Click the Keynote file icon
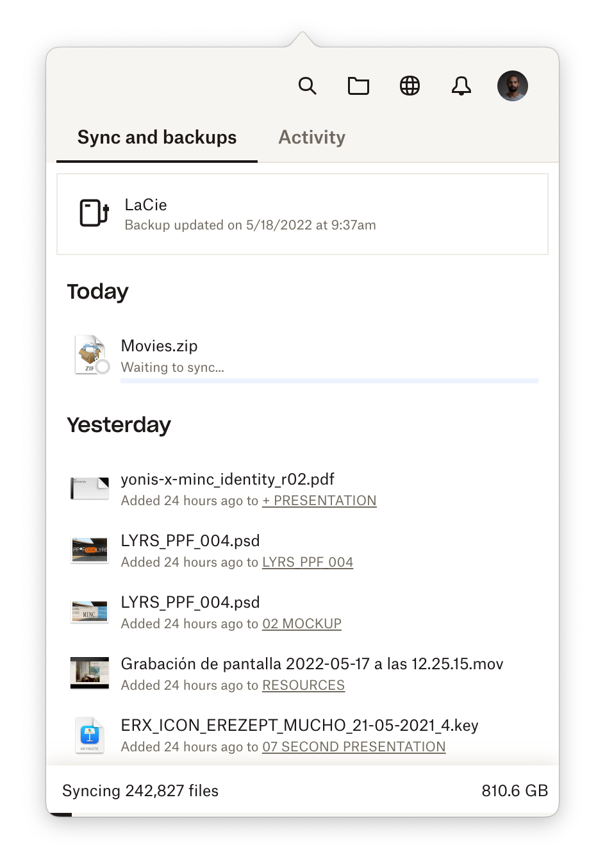The width and height of the screenshot is (605, 868). click(90, 735)
